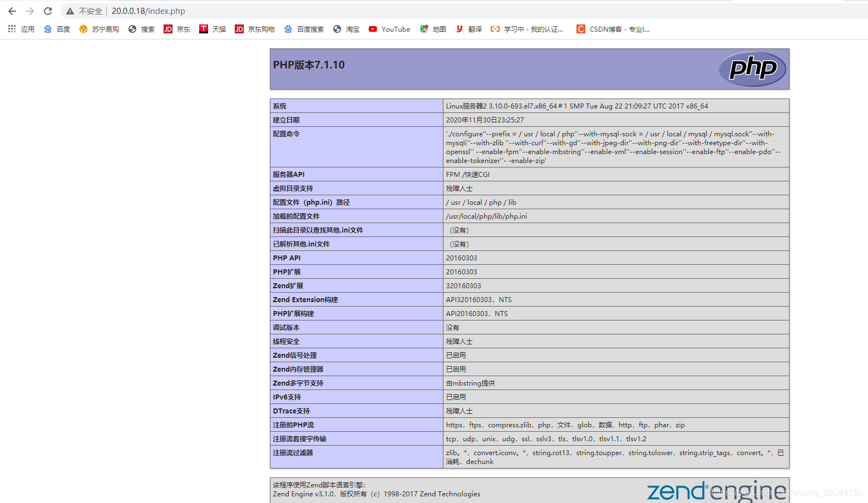Click the tcp, udp, unix sockets value
868x503 pixels.
546,438
